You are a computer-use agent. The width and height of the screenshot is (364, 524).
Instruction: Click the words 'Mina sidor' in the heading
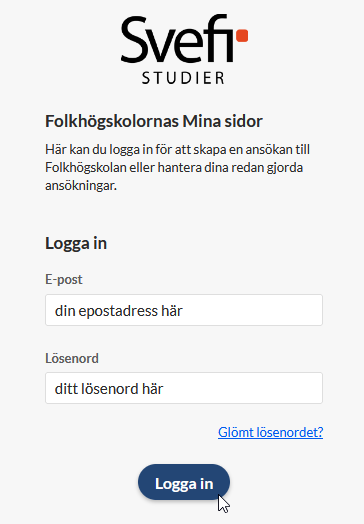pyautogui.click(x=222, y=121)
